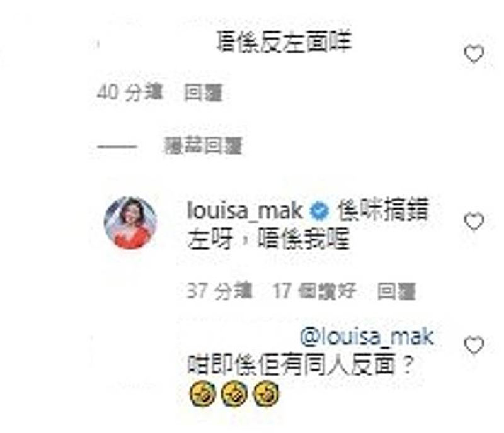This screenshot has width=504, height=433.
Task: Reply to the comment posted 40 分鐘 ago
Action: coord(203,93)
